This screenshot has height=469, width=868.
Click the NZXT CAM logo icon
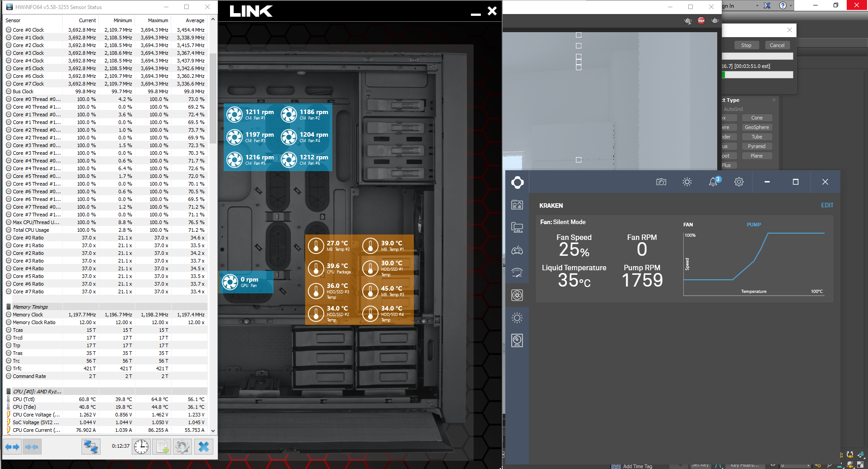coord(517,182)
